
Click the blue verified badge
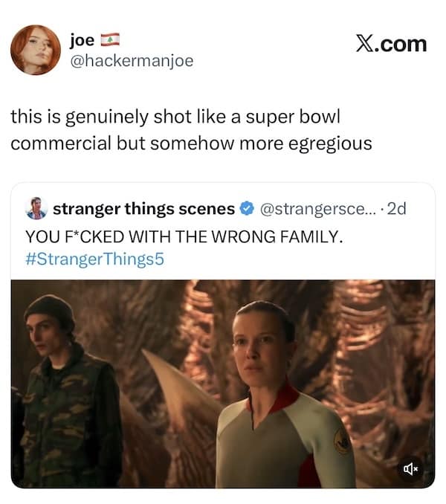pos(247,210)
